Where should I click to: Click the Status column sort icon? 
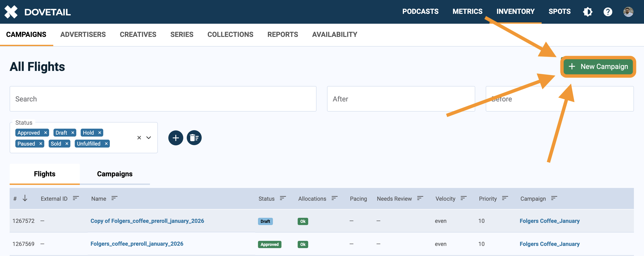[283, 198]
